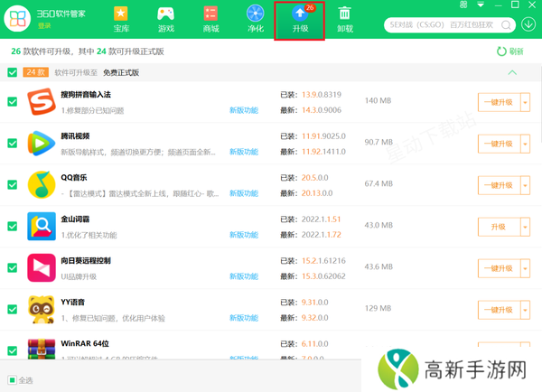The height and width of the screenshot is (392, 542).
Task: Click the Sogou Pinyin input app icon
Action: 42,102
